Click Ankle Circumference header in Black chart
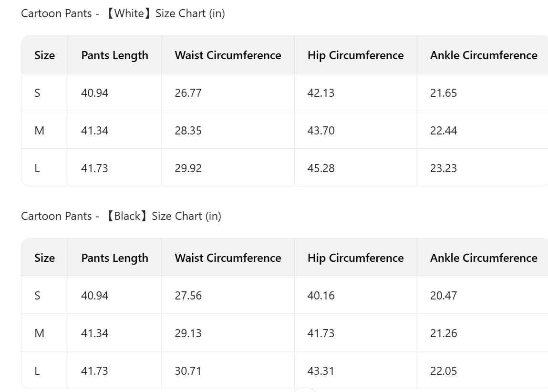The height and width of the screenshot is (392, 548). [483, 258]
